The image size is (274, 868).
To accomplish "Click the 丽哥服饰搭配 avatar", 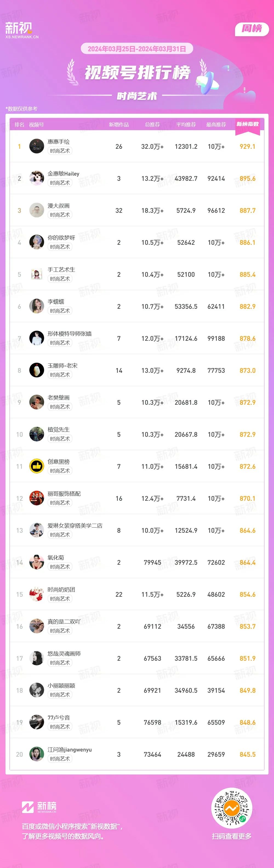I will (37, 498).
